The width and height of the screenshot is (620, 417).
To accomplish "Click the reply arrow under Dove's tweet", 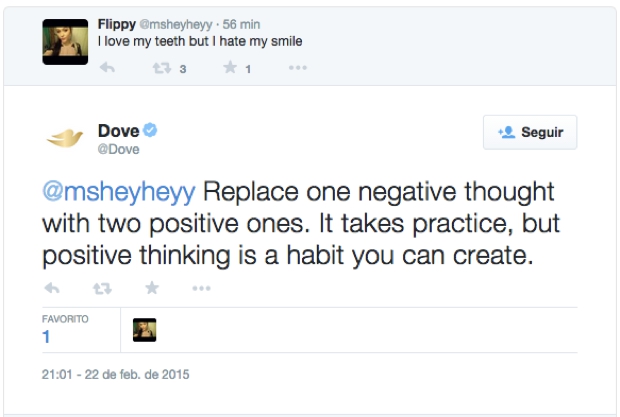I will click(x=54, y=288).
